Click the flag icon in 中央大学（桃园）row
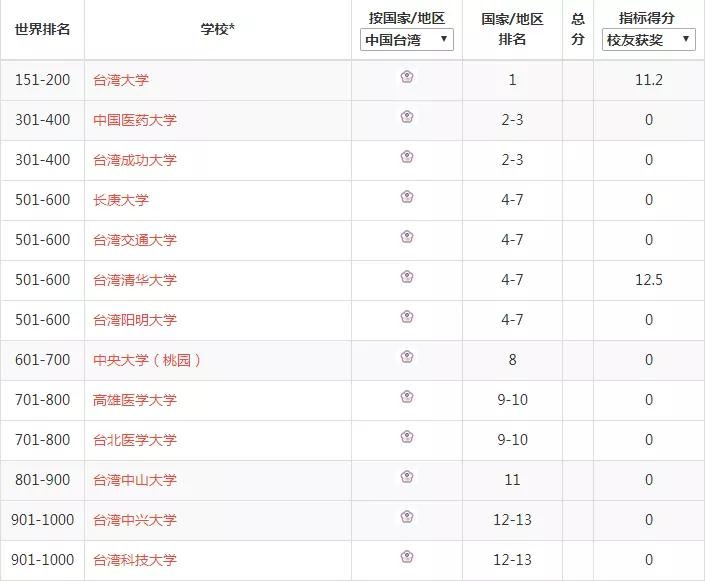705x582 pixels. 407,357
